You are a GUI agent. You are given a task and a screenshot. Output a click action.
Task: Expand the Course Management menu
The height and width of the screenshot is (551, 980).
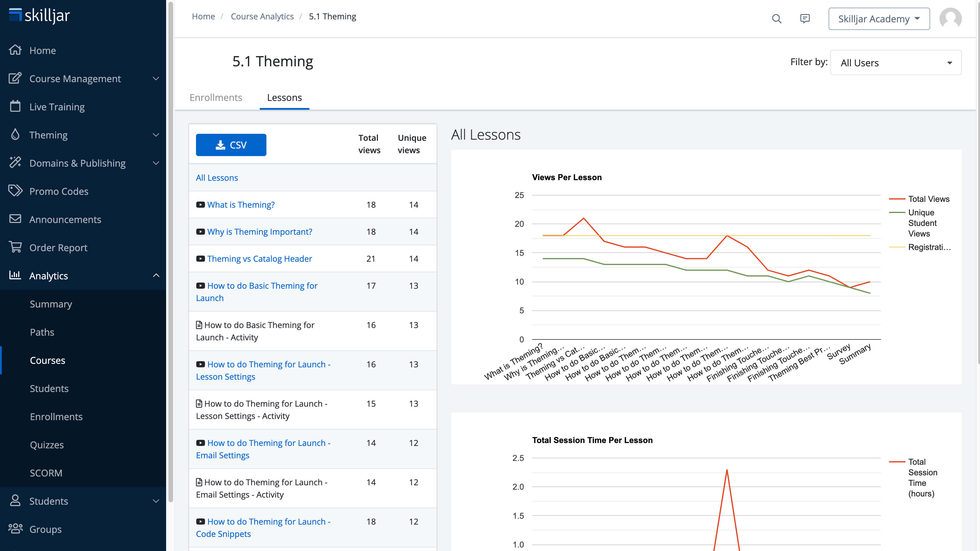point(156,78)
